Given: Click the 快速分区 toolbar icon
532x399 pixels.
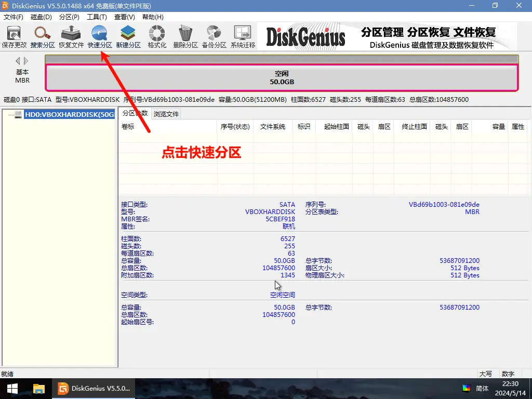Looking at the screenshot, I should [100, 37].
